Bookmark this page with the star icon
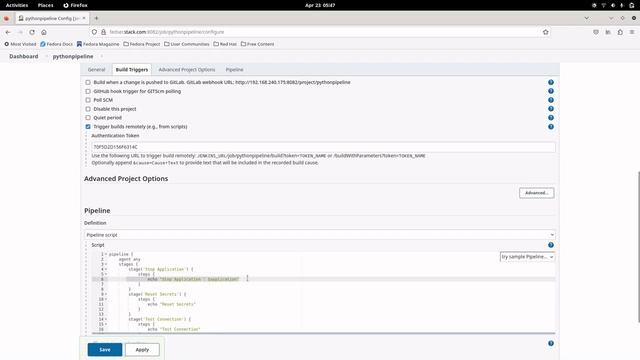This screenshot has width=640, height=360. [x=545, y=32]
